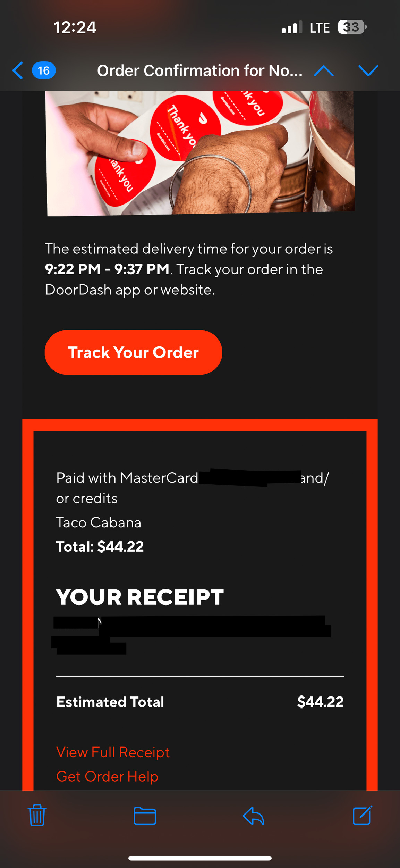Tap the Order Confirmation subject title
The height and width of the screenshot is (868, 400).
pos(199,70)
